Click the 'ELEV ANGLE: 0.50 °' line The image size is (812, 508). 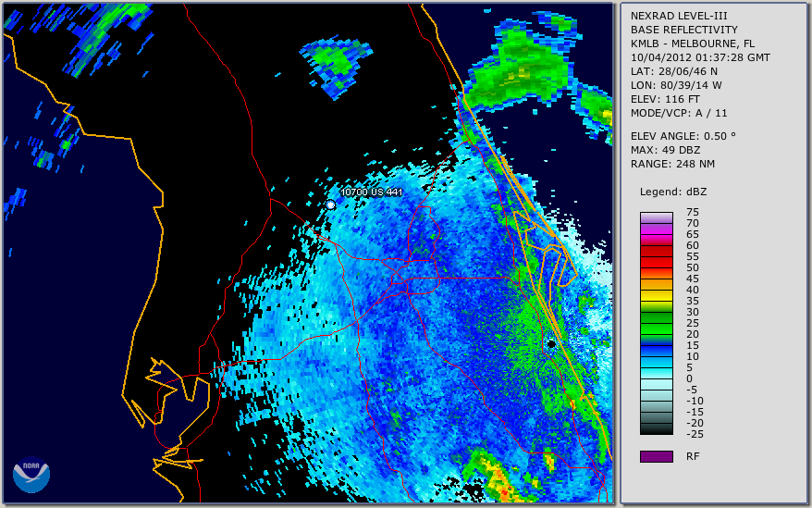coord(683,136)
